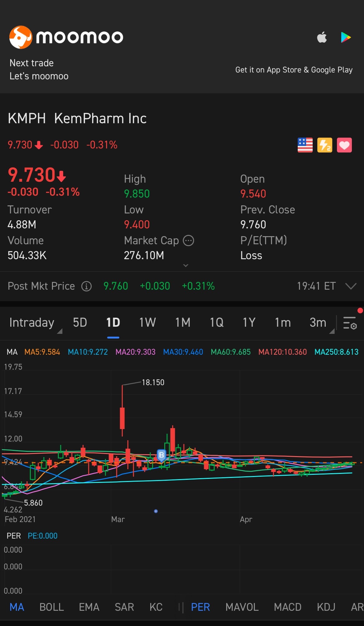
Task: Tap the Prev. Close 9.760 value
Action: click(253, 225)
